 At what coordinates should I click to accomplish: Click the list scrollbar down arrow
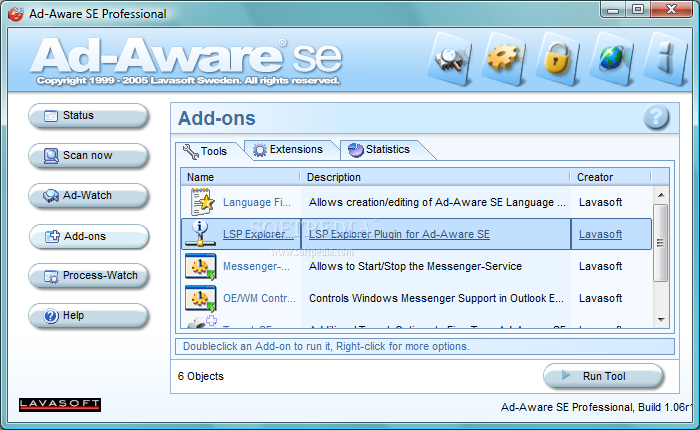[x=661, y=319]
